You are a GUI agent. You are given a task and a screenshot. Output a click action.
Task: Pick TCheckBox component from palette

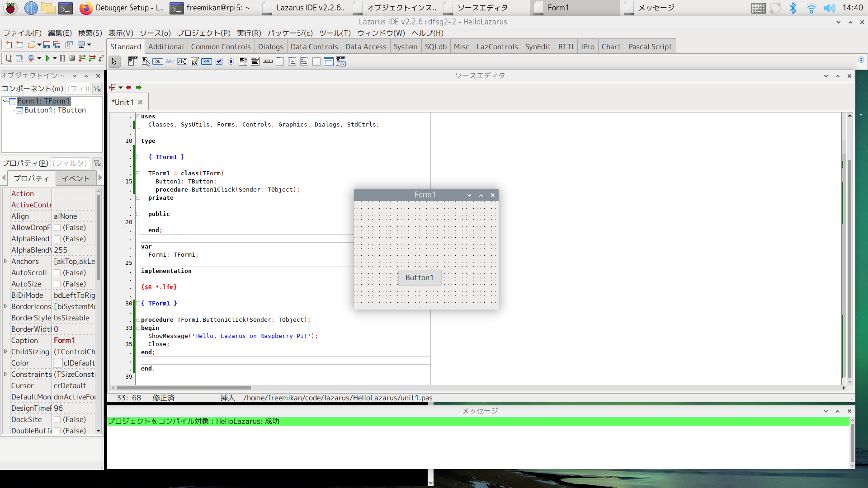point(219,61)
